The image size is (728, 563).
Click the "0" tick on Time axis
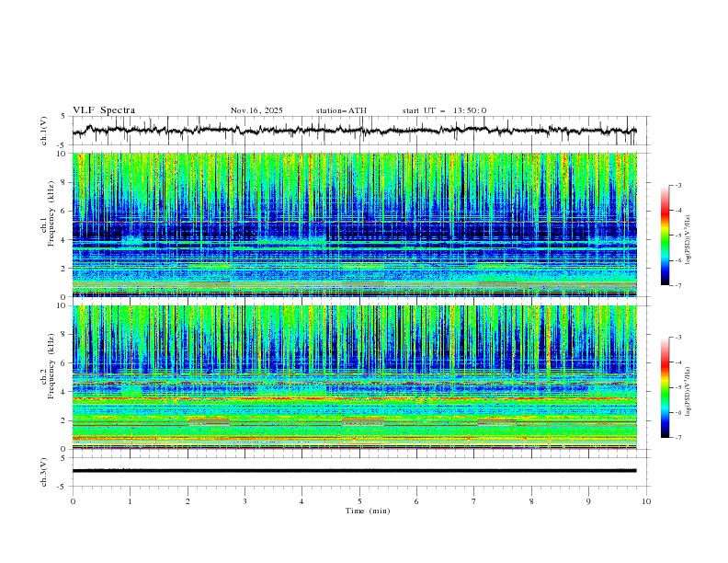coord(73,501)
